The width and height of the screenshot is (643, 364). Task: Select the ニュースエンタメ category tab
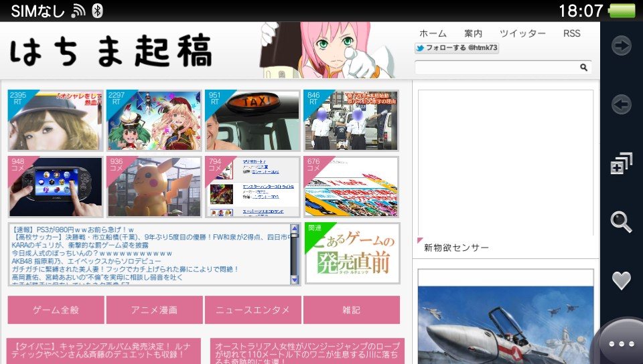[x=253, y=310]
